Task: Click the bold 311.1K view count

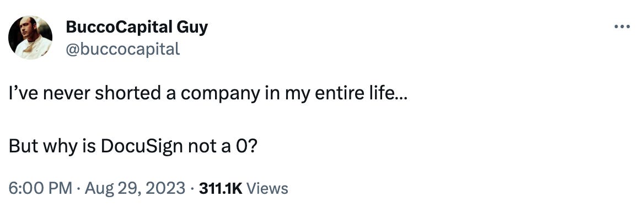Action: 221,189
